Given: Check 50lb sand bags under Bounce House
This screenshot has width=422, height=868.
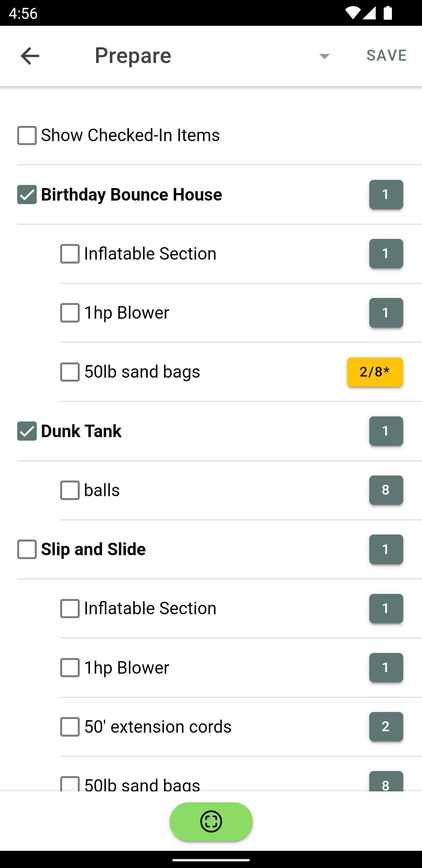Looking at the screenshot, I should pyautogui.click(x=70, y=372).
